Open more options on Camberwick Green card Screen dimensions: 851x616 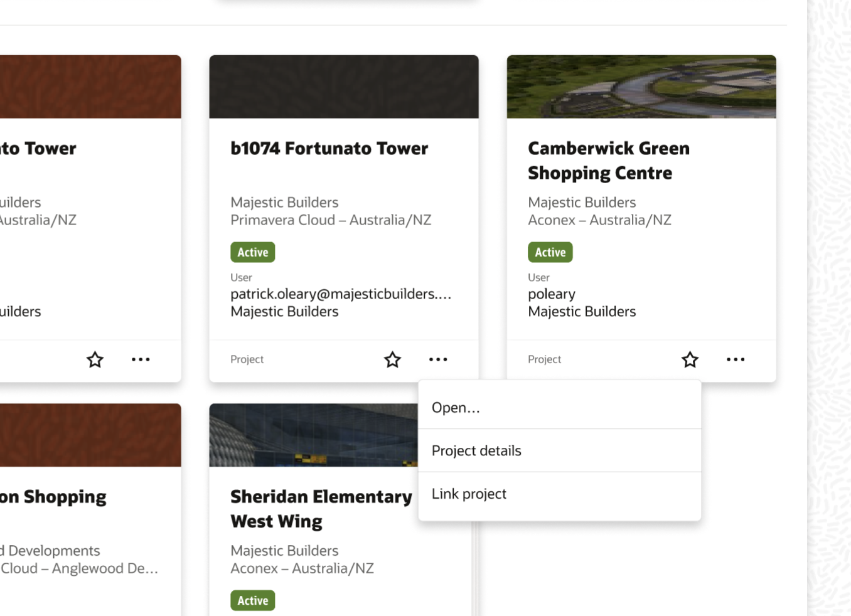tap(736, 359)
